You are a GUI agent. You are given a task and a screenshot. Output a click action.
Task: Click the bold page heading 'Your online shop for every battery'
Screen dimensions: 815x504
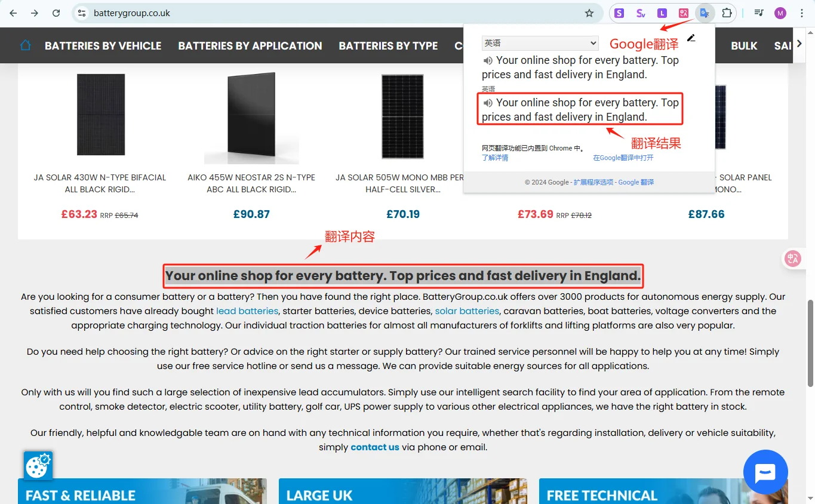tap(403, 276)
